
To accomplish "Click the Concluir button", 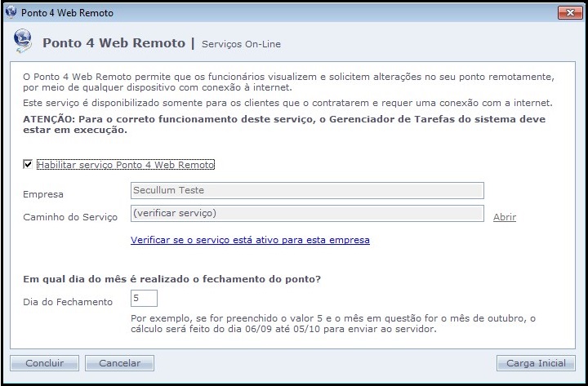I will point(45,363).
